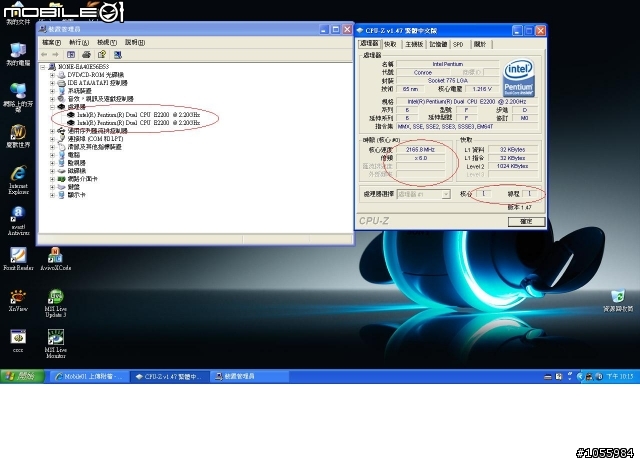Open the 我的電腦 desktop icon
Viewport: 640px width, 461px height.
(x=18, y=55)
